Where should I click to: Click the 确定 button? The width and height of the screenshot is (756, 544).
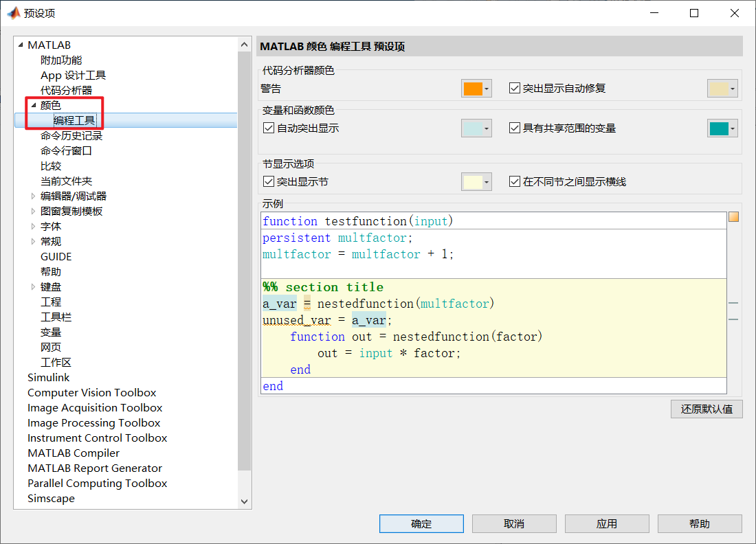click(421, 523)
